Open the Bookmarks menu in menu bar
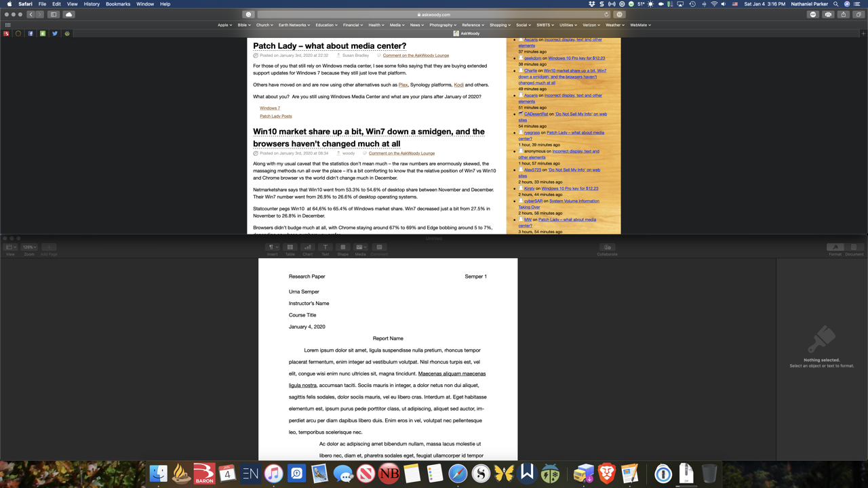Image resolution: width=868 pixels, height=488 pixels. pyautogui.click(x=117, y=4)
